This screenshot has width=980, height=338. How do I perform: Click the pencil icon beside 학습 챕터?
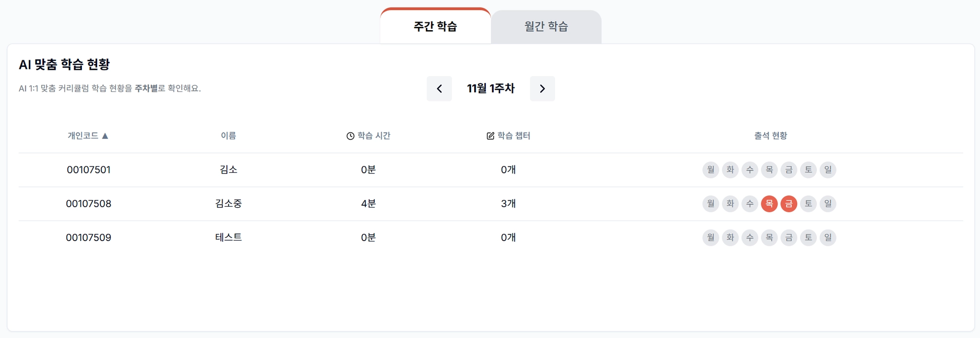(490, 136)
